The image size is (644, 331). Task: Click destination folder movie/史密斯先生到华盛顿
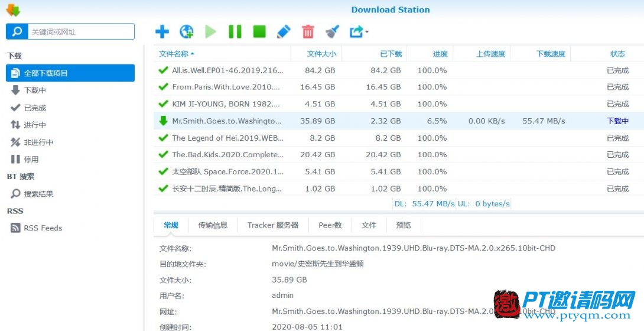click(x=317, y=264)
